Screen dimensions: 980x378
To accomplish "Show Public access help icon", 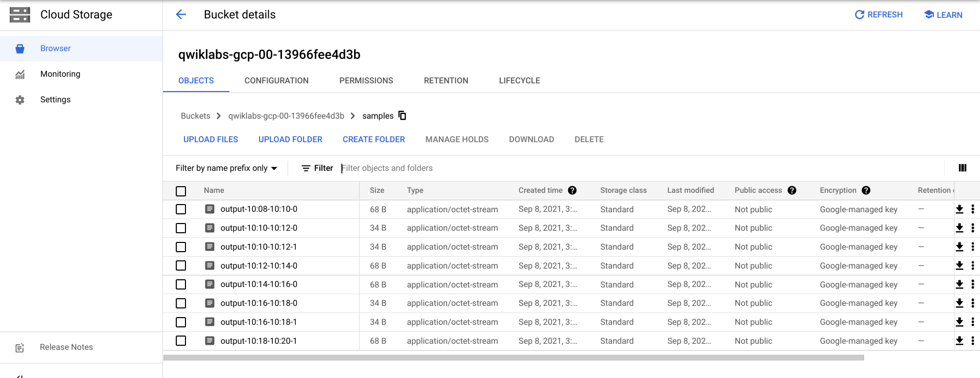I will [x=792, y=190].
